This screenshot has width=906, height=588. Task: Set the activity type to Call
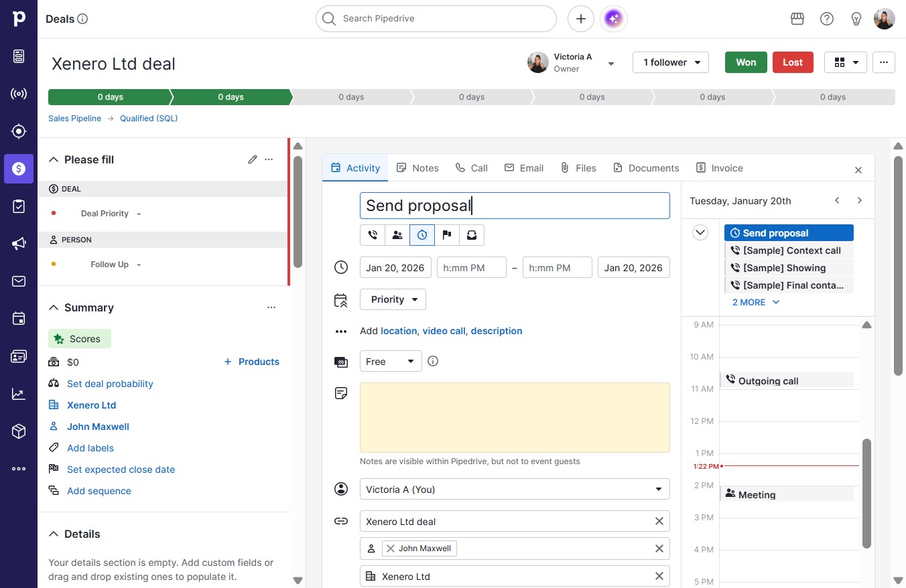pyautogui.click(x=373, y=235)
